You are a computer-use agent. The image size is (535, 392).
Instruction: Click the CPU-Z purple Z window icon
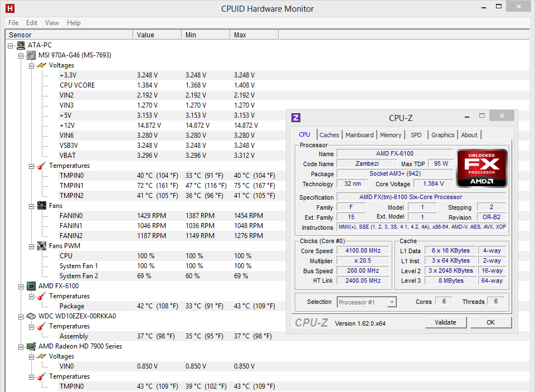click(296, 118)
